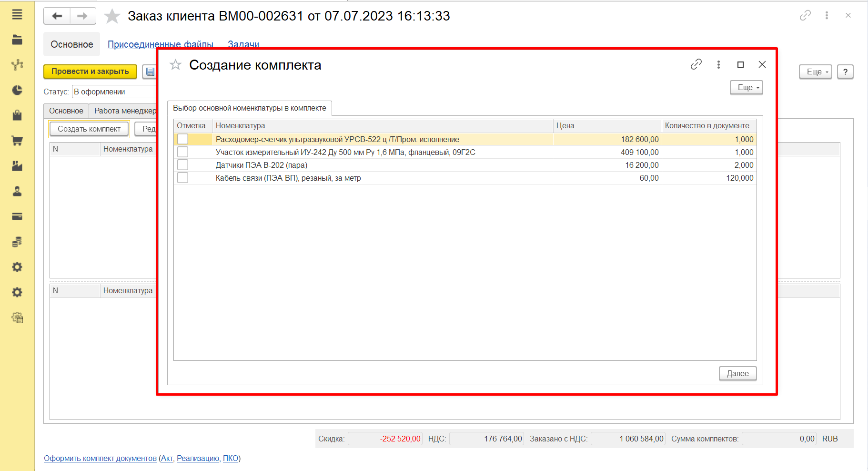Open three-dot menu in Создание комплекта dialog
Screen dimensions: 868x471
(718, 64)
